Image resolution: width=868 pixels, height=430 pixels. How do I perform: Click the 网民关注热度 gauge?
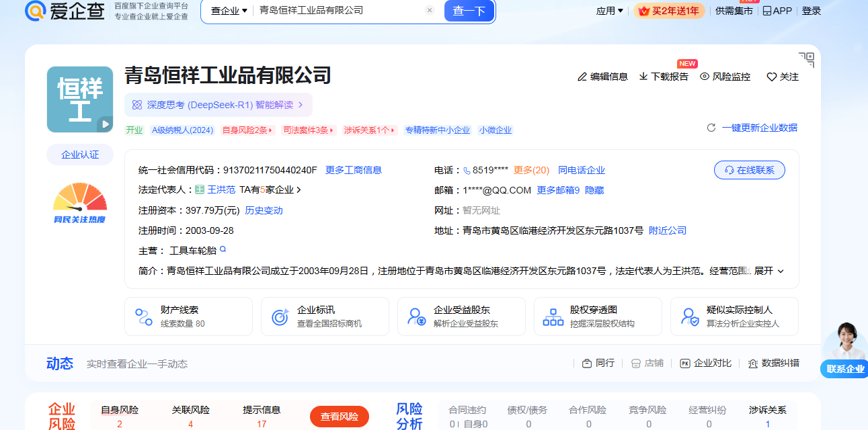(x=80, y=204)
